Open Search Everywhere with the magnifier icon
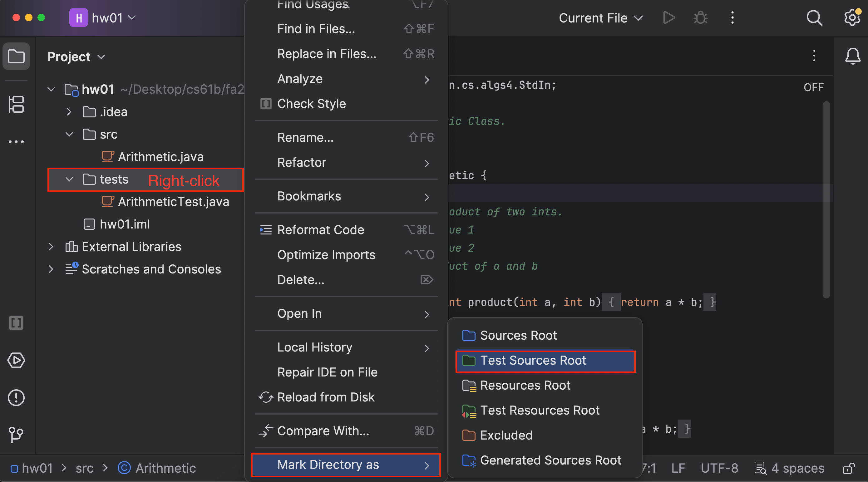Viewport: 868px width, 482px height. pos(814,18)
